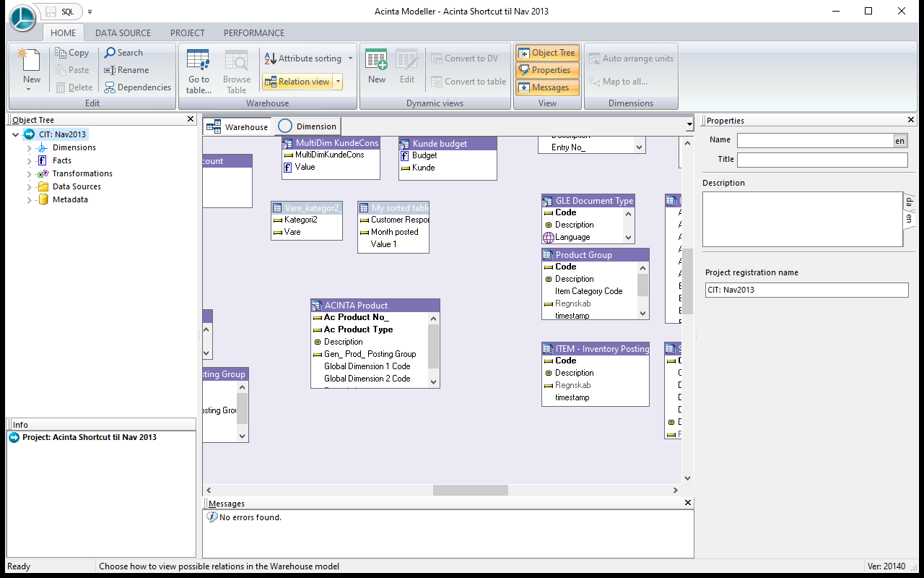This screenshot has width=924, height=578.
Task: Expand the Transformations tree node
Action: (30, 173)
